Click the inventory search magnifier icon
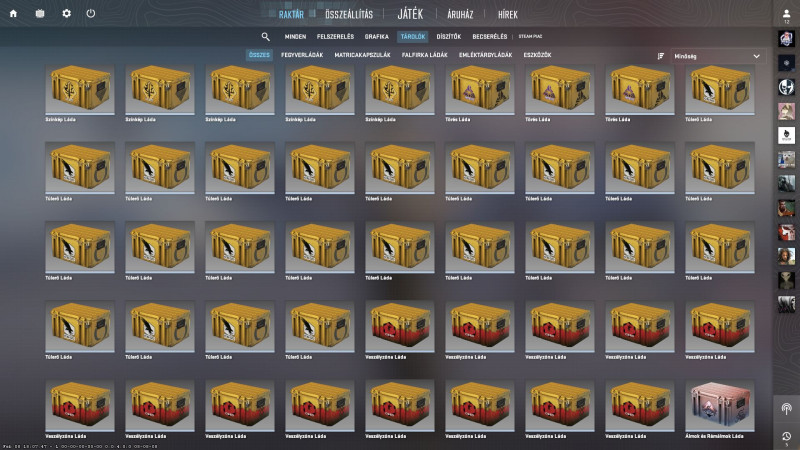 coord(265,37)
